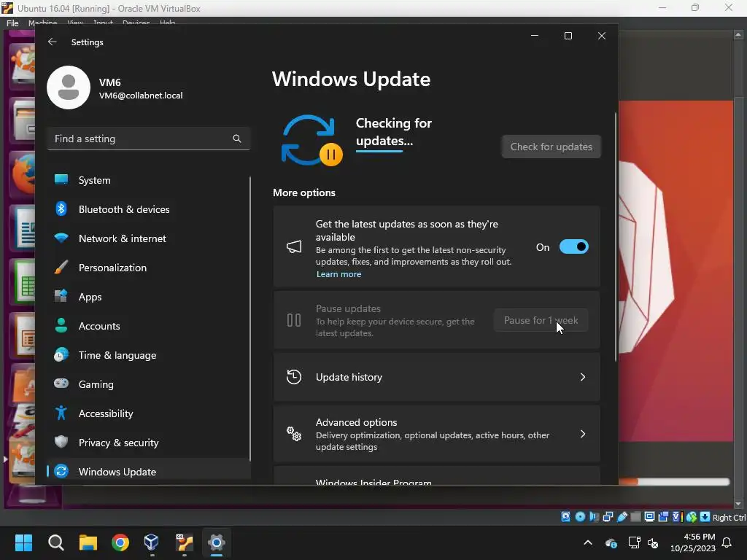747x560 pixels.
Task: Open Update history row
Action: tap(436, 377)
